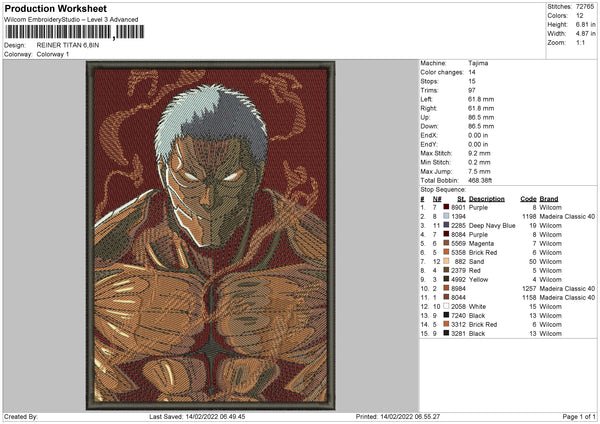Click the barcode under the worksheet title
The height and width of the screenshot is (424, 600).
[x=75, y=32]
